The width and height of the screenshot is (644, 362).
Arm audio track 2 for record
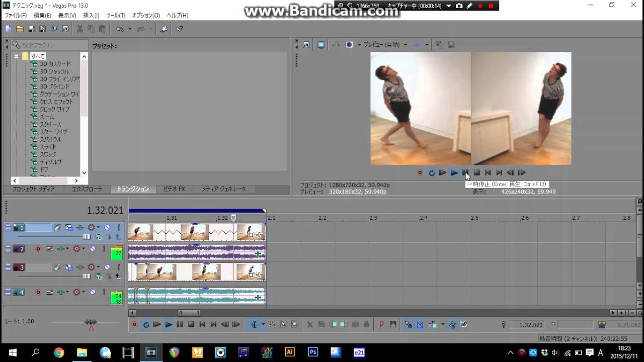click(x=38, y=249)
